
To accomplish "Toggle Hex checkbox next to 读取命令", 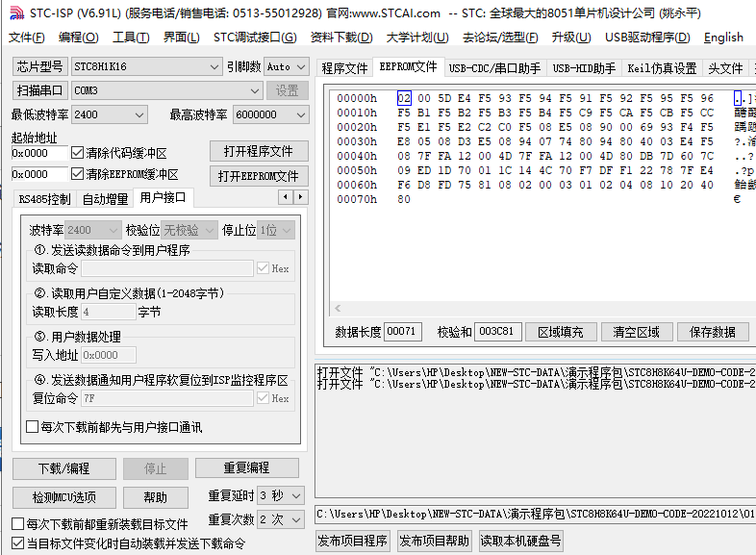I will coord(263,268).
